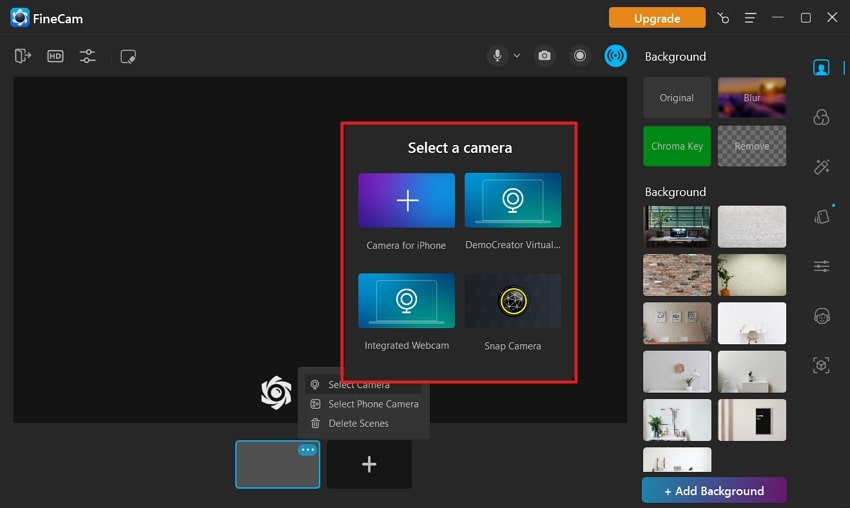Click the camera shutter logo in preview
This screenshot has width=850, height=508.
[x=276, y=393]
